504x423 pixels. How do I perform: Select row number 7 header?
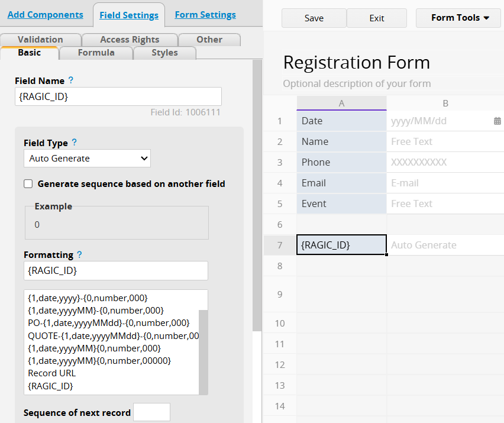tap(280, 246)
